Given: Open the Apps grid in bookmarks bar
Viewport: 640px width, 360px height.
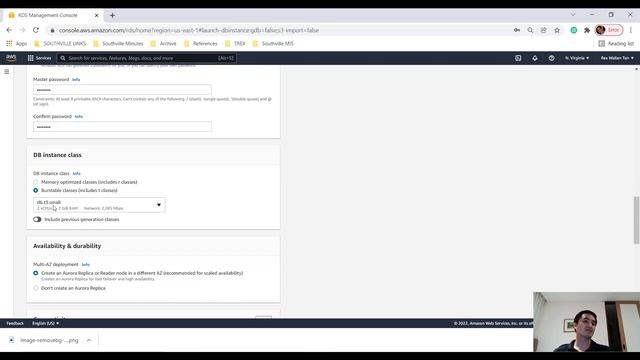Looking at the screenshot, I should [17, 43].
